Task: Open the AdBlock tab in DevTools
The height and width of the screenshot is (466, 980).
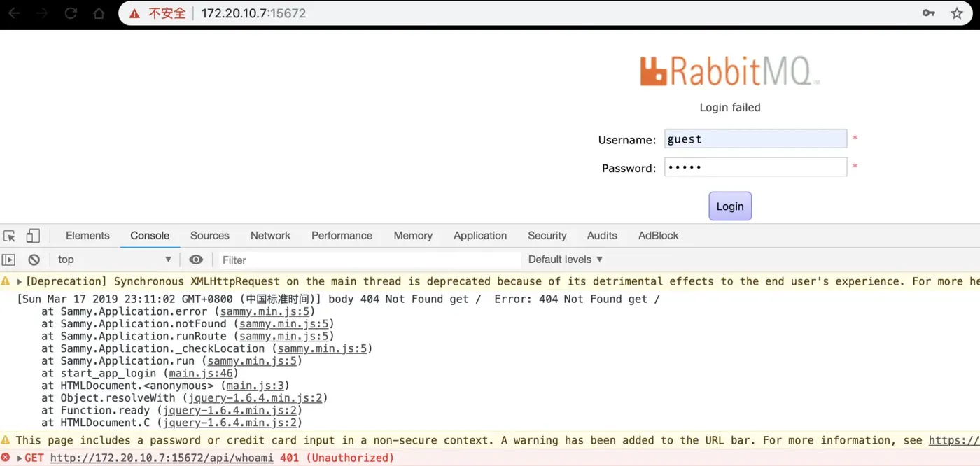Action: click(659, 236)
